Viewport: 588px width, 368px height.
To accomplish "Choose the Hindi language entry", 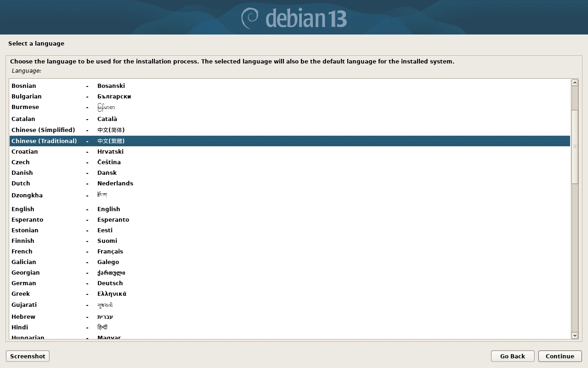I will pyautogui.click(x=20, y=327).
